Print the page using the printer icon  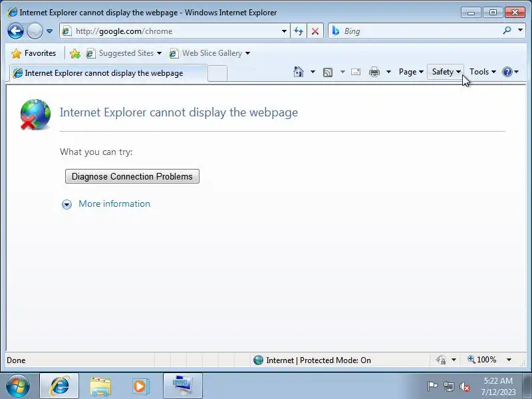point(374,72)
